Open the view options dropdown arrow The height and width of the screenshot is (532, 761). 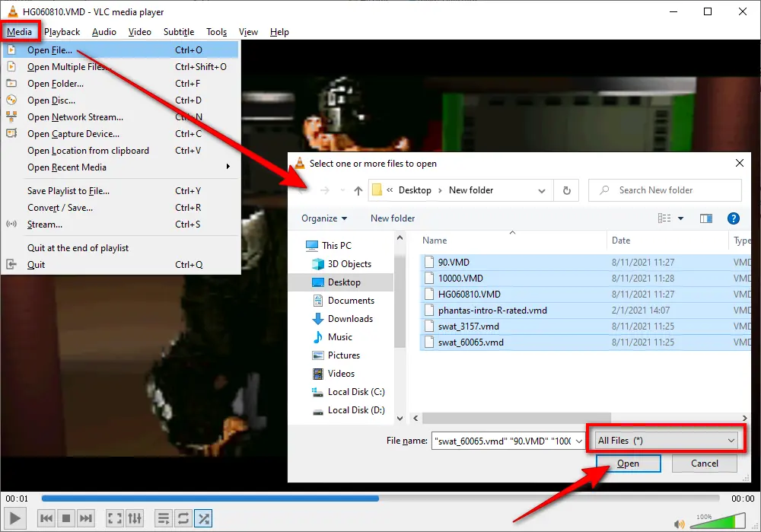(680, 218)
